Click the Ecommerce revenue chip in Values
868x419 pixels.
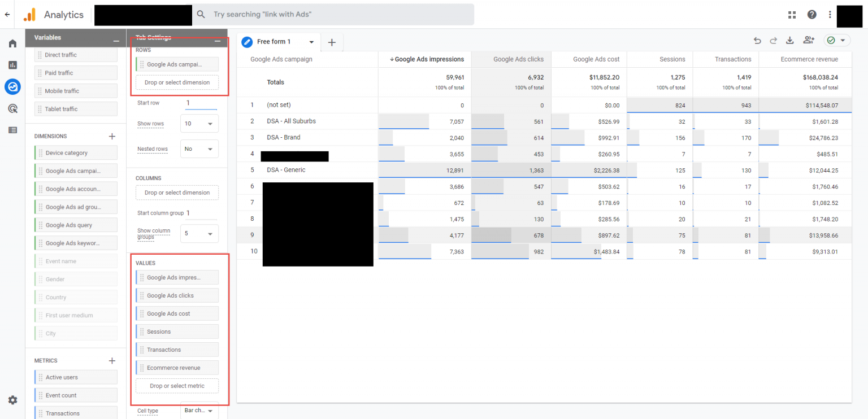point(177,368)
